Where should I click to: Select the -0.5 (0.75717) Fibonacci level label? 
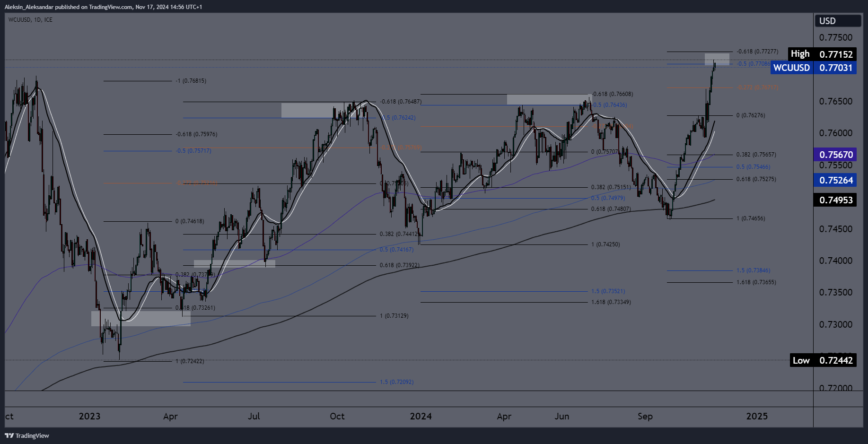pos(194,151)
